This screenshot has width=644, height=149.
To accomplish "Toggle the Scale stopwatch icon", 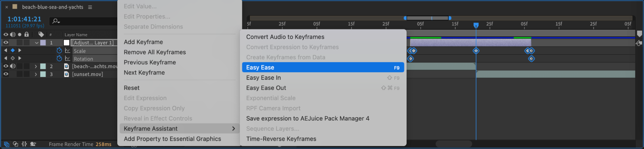I will [x=59, y=50].
